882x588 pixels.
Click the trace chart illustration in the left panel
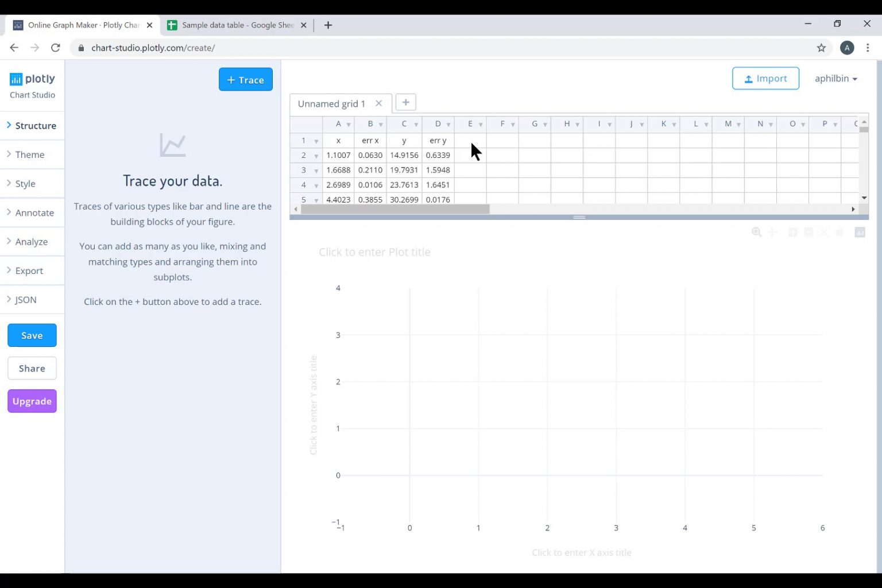tap(172, 145)
